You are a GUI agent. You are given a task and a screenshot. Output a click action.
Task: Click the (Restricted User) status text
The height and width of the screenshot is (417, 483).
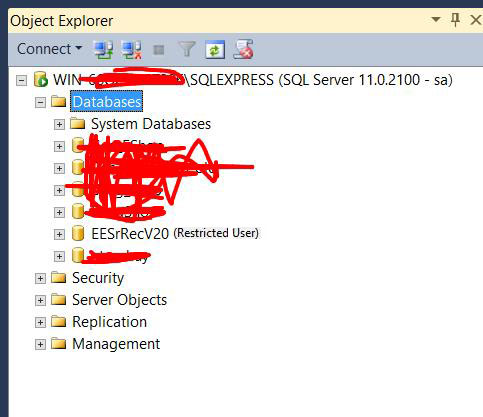(x=216, y=233)
